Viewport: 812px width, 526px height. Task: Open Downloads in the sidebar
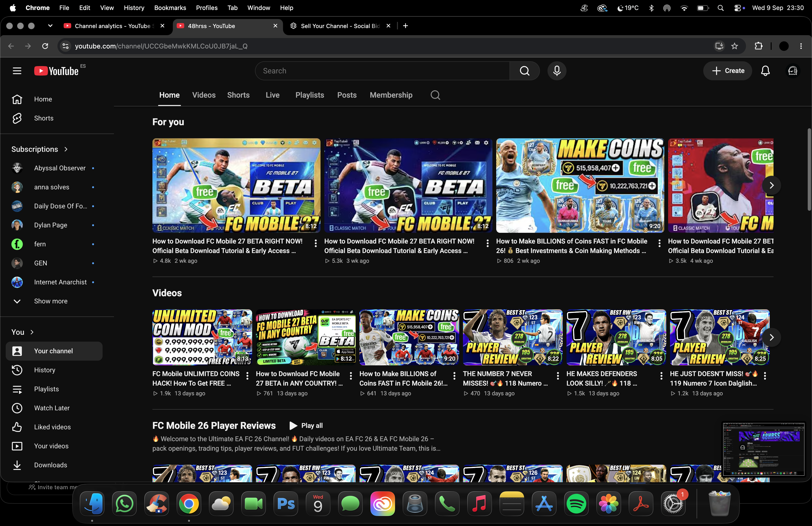[x=51, y=465]
